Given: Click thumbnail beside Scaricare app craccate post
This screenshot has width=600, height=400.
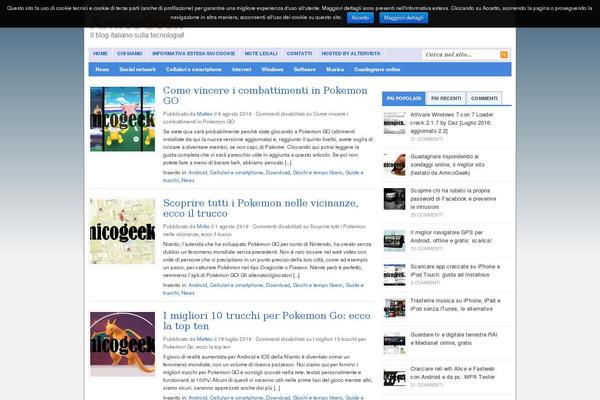Looking at the screenshot, I should (395, 275).
